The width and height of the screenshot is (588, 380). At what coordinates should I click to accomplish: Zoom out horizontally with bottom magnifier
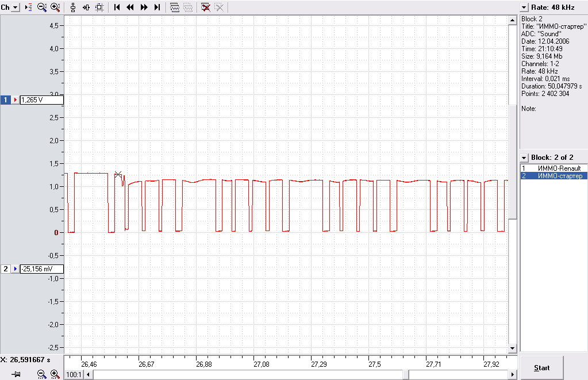(41, 374)
